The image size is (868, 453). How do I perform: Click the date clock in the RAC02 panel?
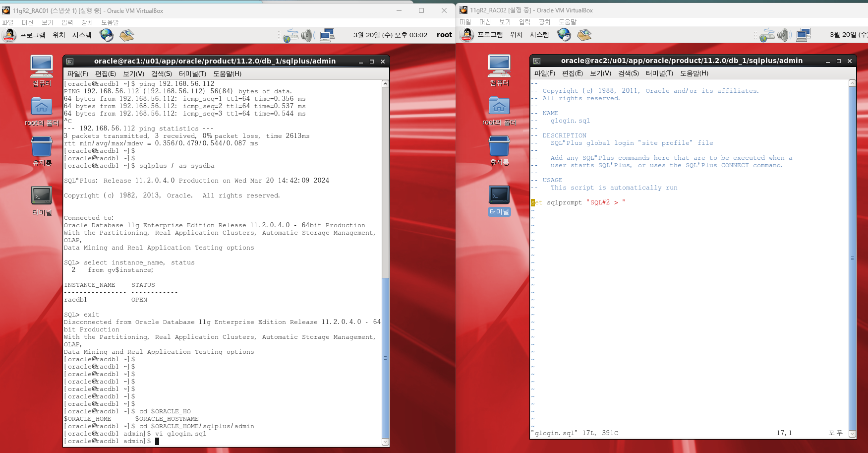(x=848, y=35)
